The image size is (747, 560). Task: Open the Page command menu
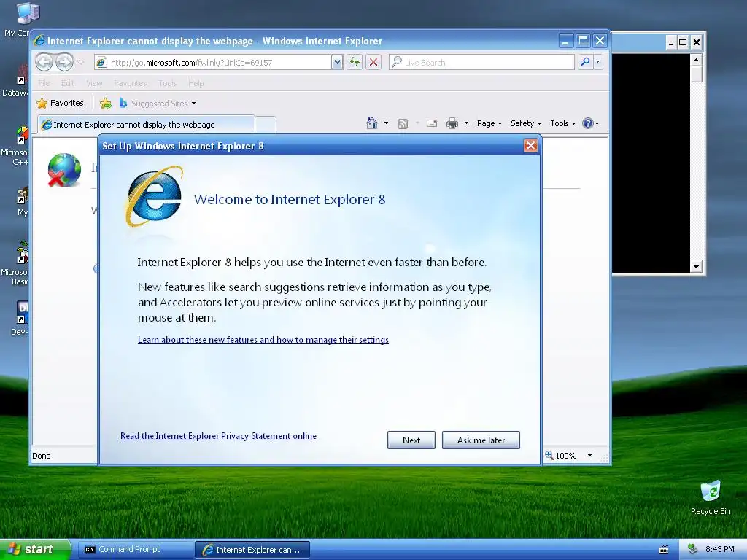pos(489,123)
